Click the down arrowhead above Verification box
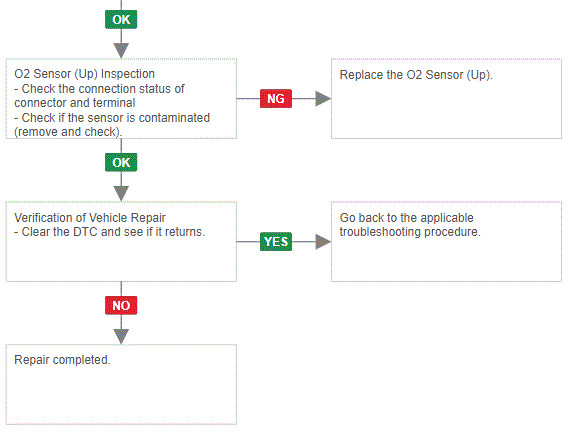Screen dimensions: 574x433 pyautogui.click(x=121, y=194)
